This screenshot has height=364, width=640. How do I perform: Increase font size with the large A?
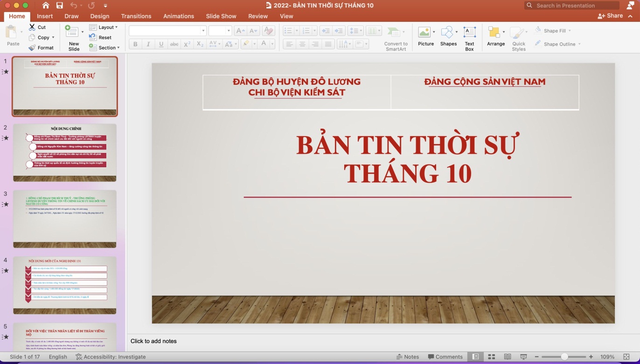(240, 31)
